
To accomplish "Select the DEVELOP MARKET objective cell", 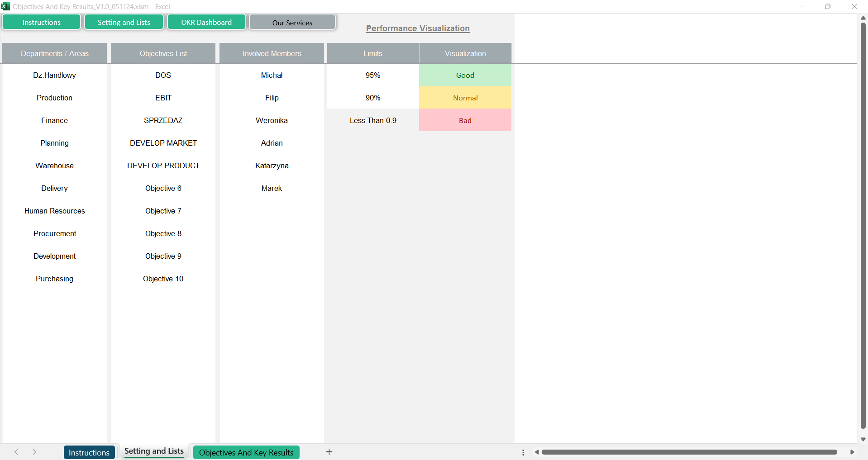I will click(163, 143).
